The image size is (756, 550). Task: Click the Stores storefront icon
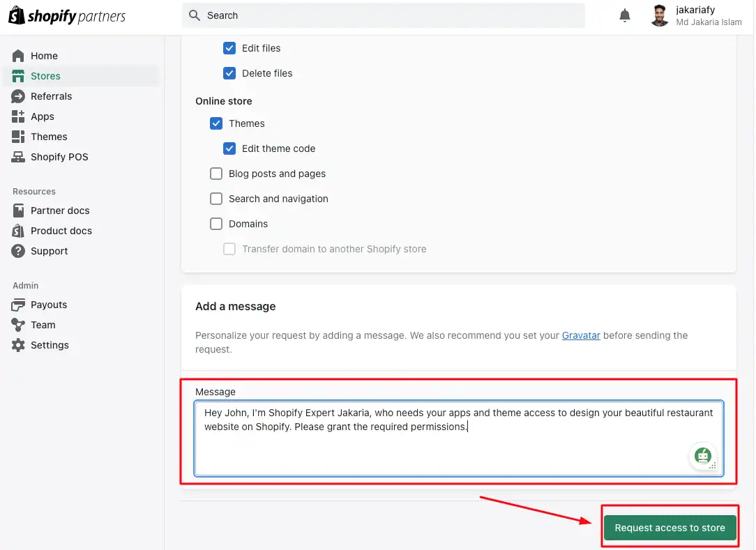tap(18, 76)
